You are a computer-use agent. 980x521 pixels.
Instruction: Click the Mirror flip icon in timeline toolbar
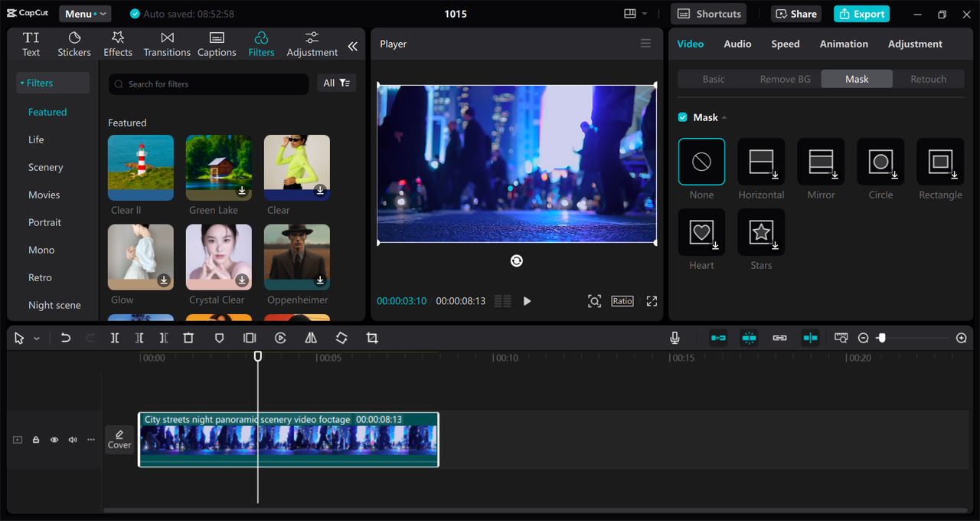coord(311,338)
